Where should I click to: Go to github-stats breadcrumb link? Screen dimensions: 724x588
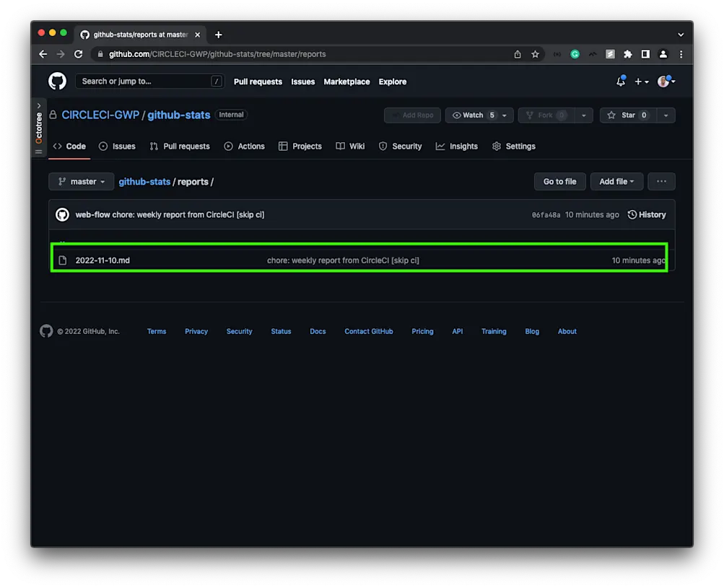pyautogui.click(x=144, y=182)
